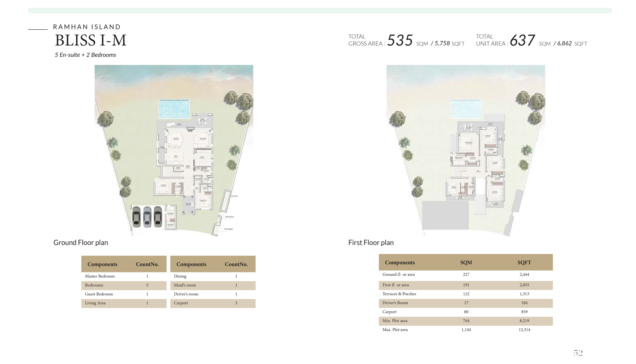Screen dimensions: 636x364
Task: Click the Bedrooms count of 5
Action: [147, 285]
